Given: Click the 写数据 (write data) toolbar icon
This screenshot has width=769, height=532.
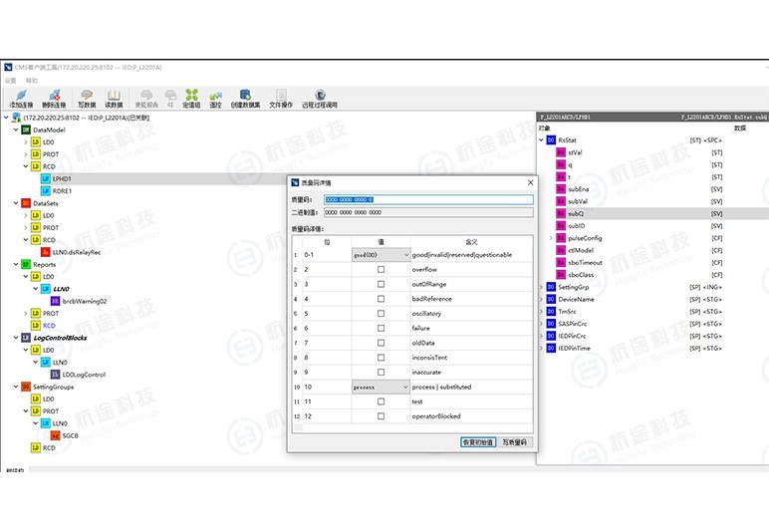Looking at the screenshot, I should coord(86,98).
